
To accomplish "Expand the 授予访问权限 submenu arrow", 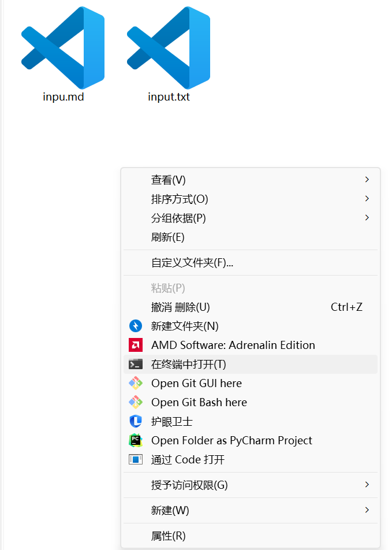I will (x=367, y=485).
